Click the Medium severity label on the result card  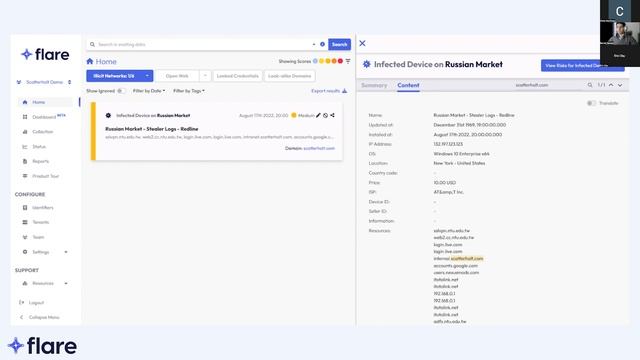point(306,116)
